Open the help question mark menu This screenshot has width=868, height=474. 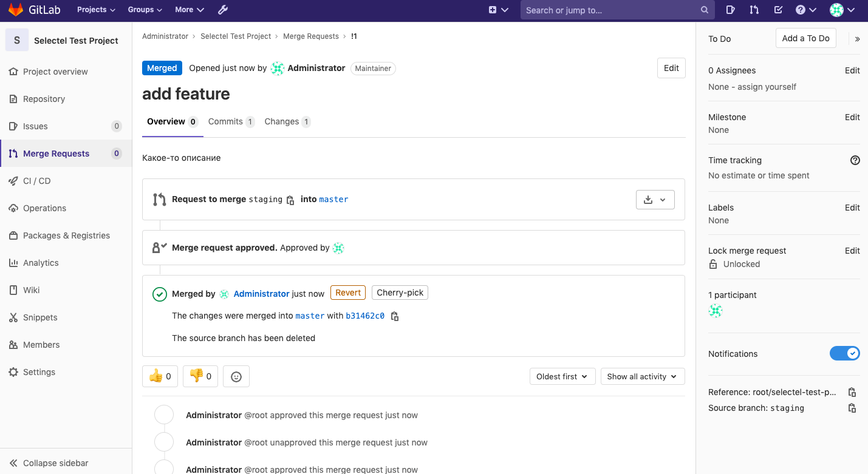coord(806,10)
